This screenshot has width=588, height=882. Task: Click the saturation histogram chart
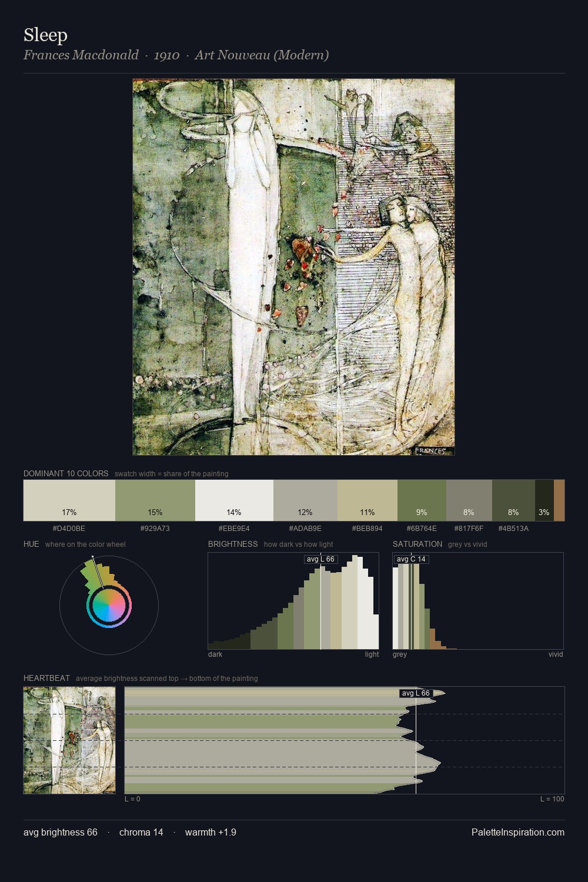pos(478,601)
